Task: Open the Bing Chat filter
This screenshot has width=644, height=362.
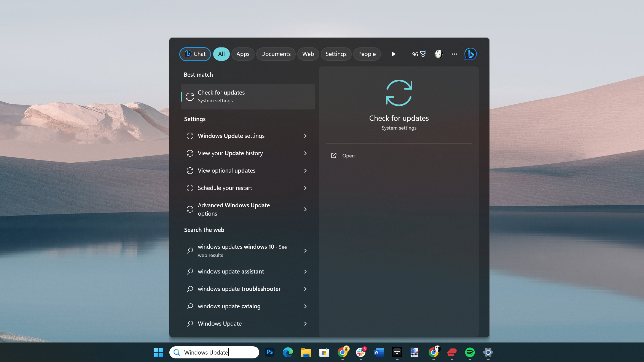Action: click(195, 54)
